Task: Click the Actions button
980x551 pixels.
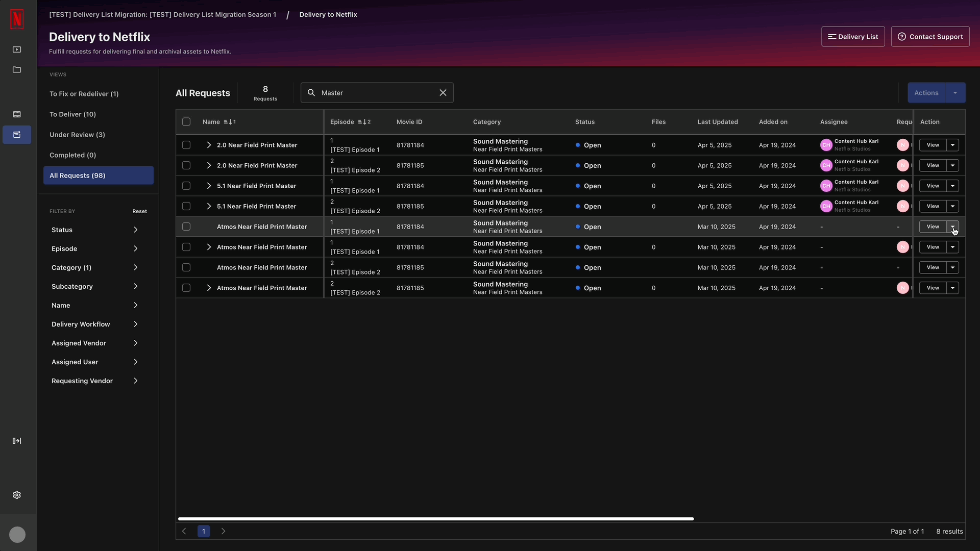Action: (x=926, y=93)
